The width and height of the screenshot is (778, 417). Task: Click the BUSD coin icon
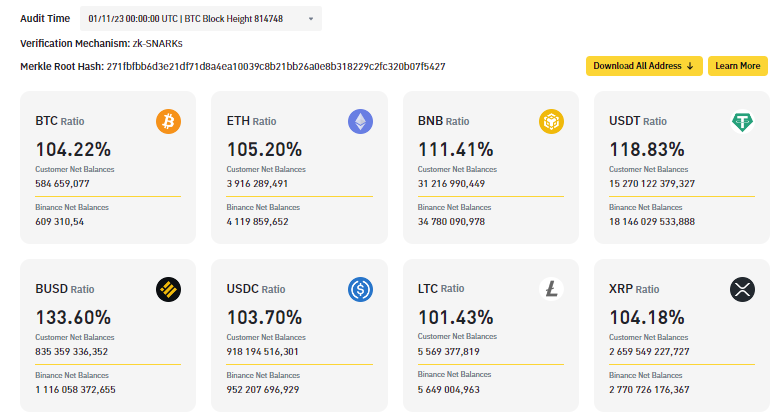[169, 289]
